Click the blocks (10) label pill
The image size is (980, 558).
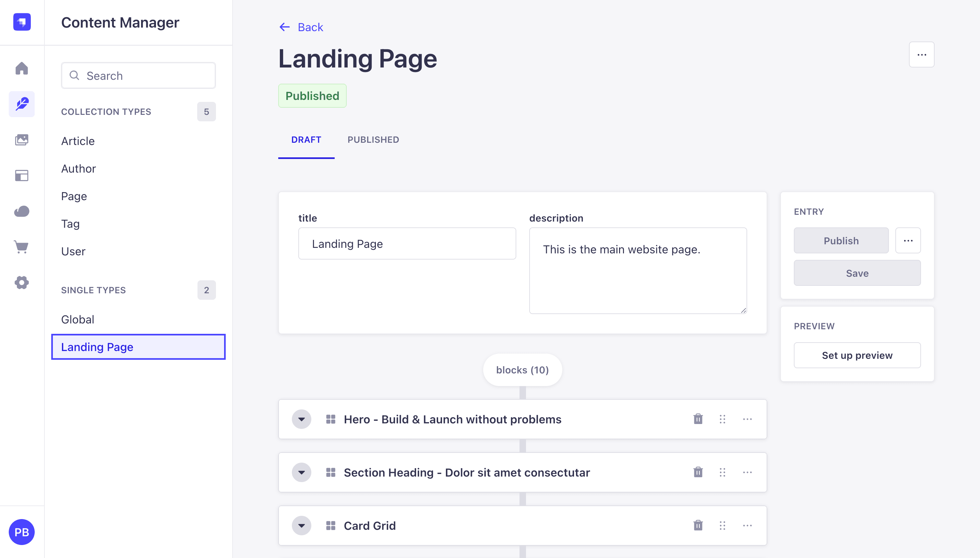click(522, 370)
